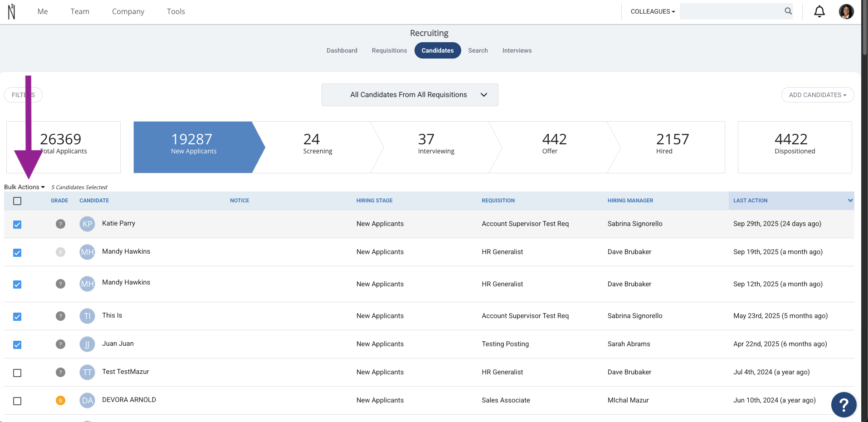Open the Juan Juan candidate link
Viewport: 868px width, 422px height.
118,343
